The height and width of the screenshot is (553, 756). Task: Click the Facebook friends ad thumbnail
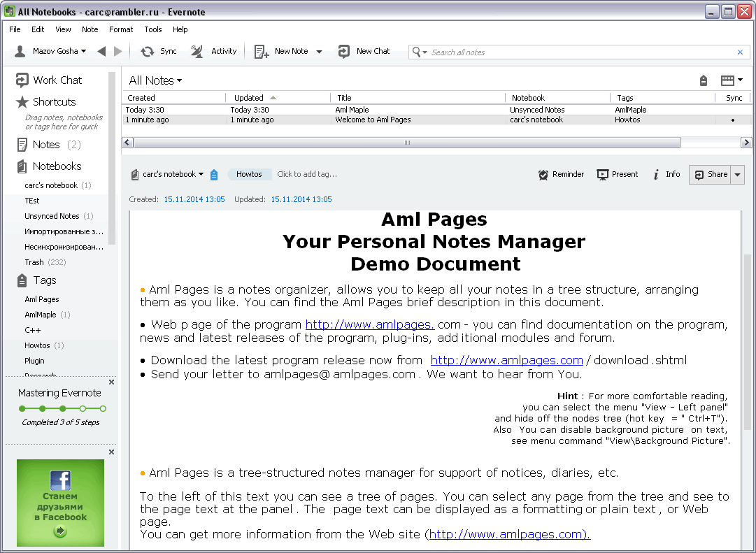tap(60, 503)
